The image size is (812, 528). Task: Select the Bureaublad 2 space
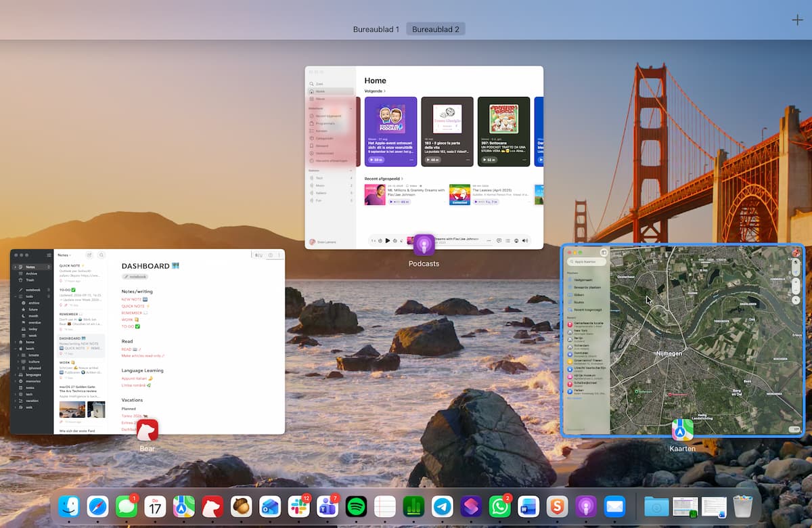coord(436,29)
